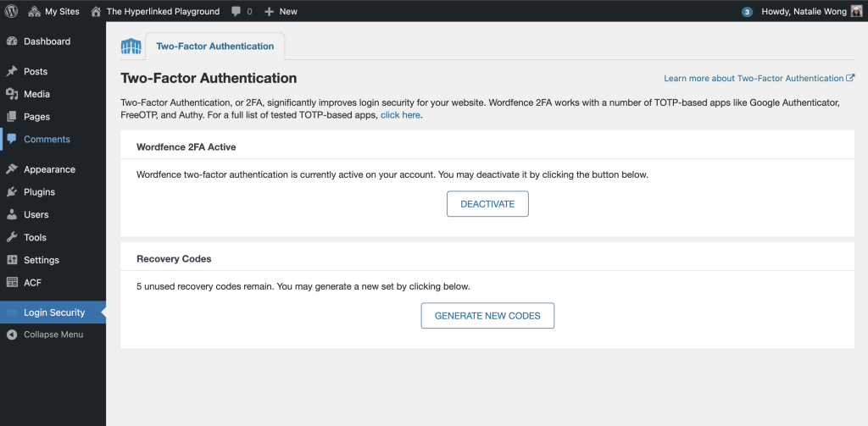The height and width of the screenshot is (426, 868).
Task: Click the Comments speech bubble sidebar icon
Action: tap(12, 140)
